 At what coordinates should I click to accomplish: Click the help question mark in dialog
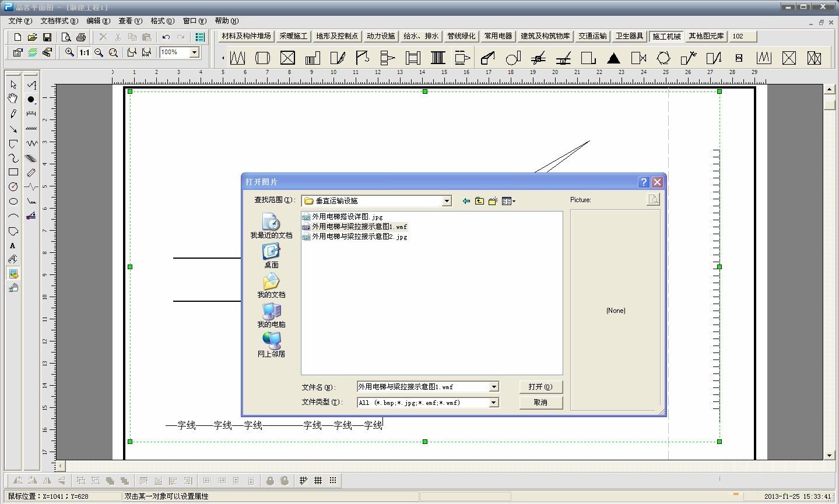tap(644, 182)
